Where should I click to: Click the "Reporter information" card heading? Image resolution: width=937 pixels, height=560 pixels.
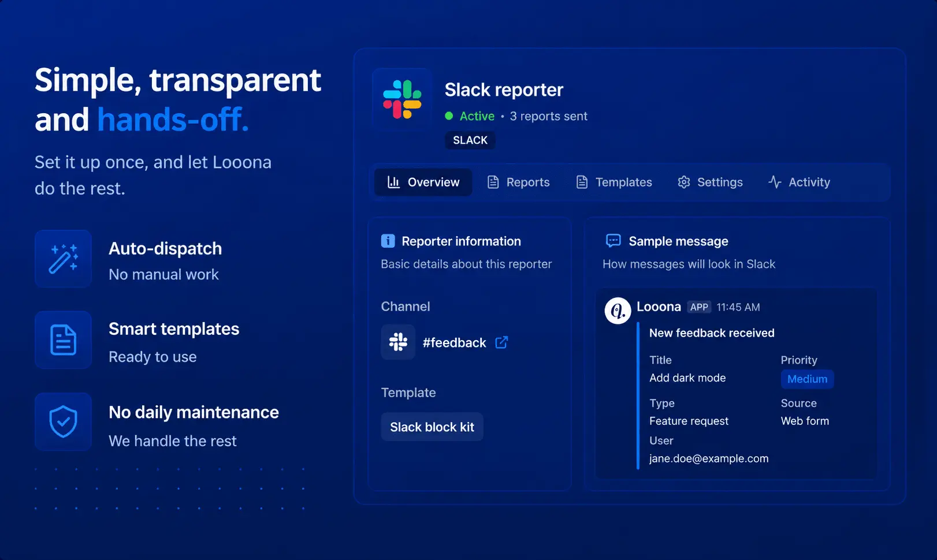[461, 241]
